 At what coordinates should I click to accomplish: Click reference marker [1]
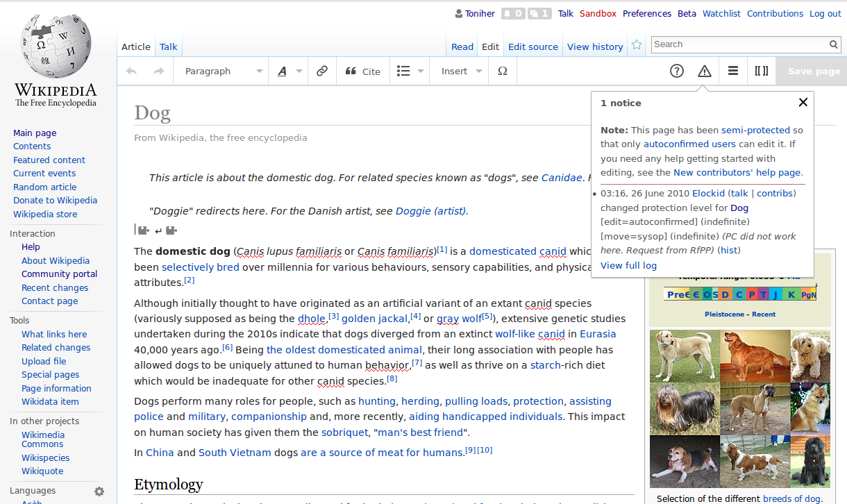click(442, 249)
